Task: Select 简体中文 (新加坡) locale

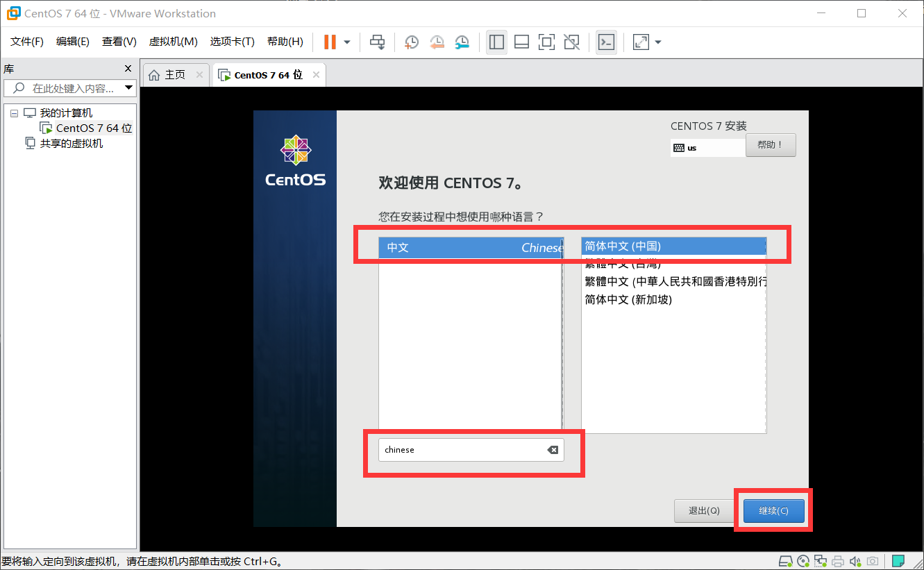Action: tap(673, 299)
